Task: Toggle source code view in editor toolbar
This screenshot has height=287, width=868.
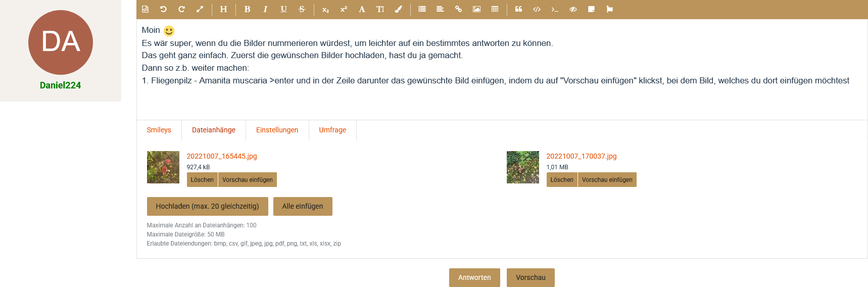Action: [x=146, y=9]
